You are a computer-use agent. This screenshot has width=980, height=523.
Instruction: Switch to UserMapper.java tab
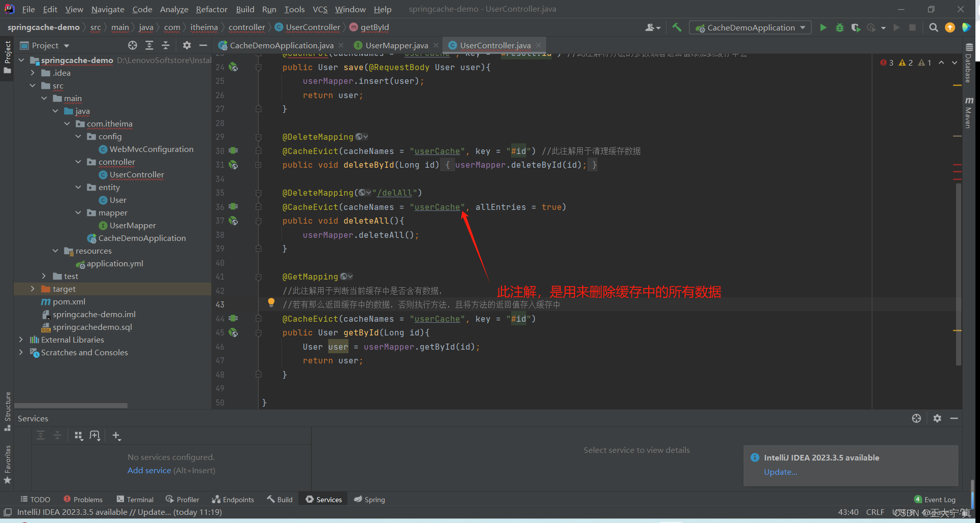pos(396,45)
